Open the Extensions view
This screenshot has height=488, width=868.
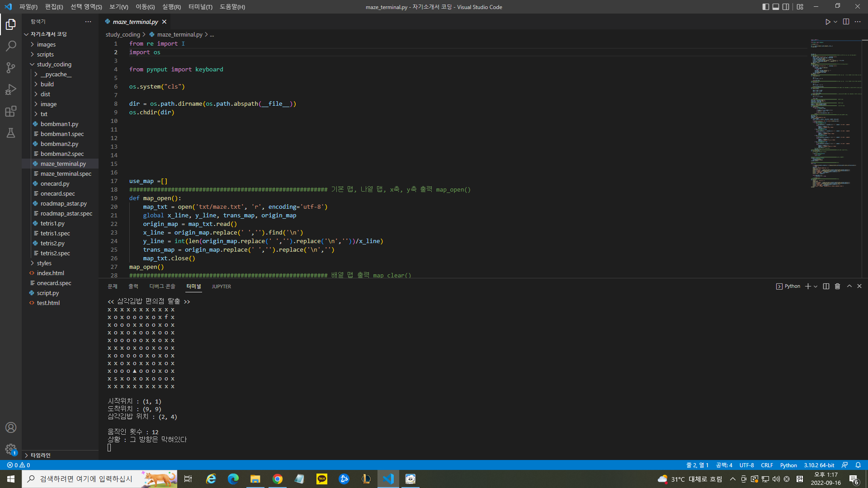coord(11,111)
